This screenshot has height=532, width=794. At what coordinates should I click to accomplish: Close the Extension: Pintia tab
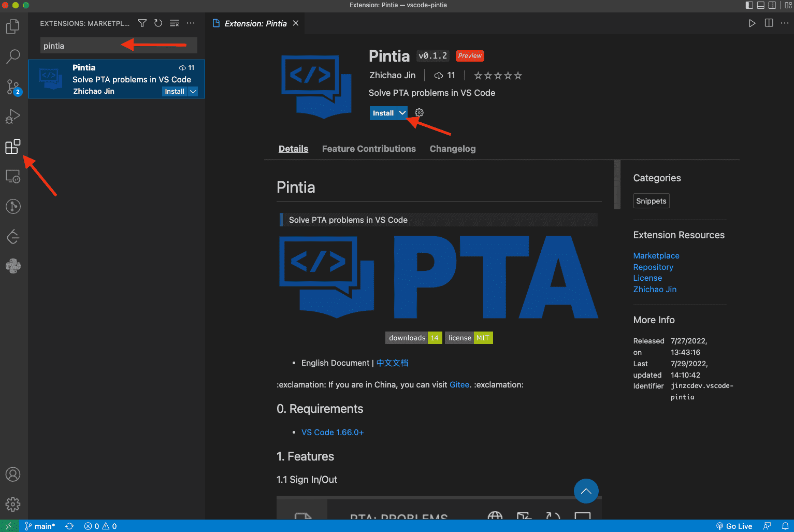(x=296, y=23)
